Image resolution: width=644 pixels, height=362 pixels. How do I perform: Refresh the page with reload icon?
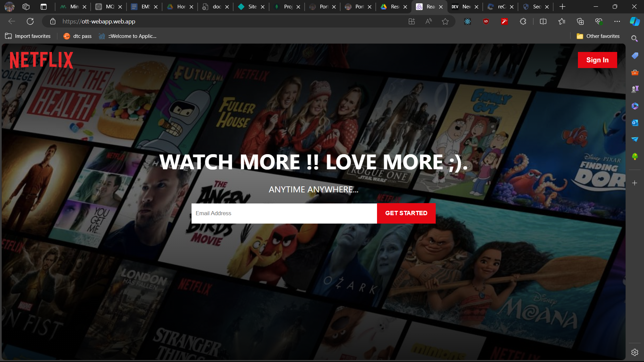(30, 21)
